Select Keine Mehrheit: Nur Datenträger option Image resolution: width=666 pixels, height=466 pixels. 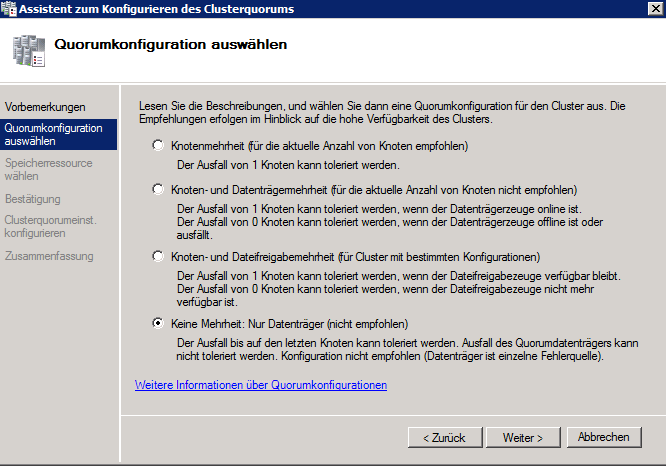tap(158, 324)
